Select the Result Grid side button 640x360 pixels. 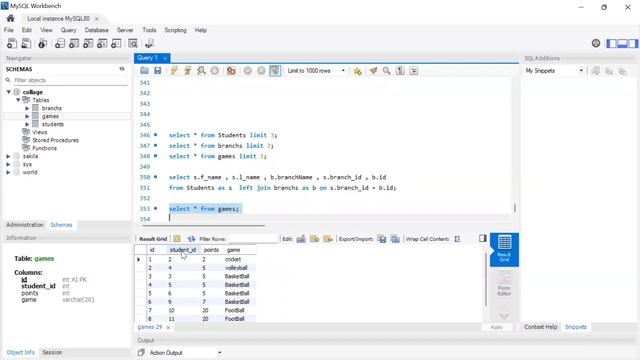click(504, 249)
